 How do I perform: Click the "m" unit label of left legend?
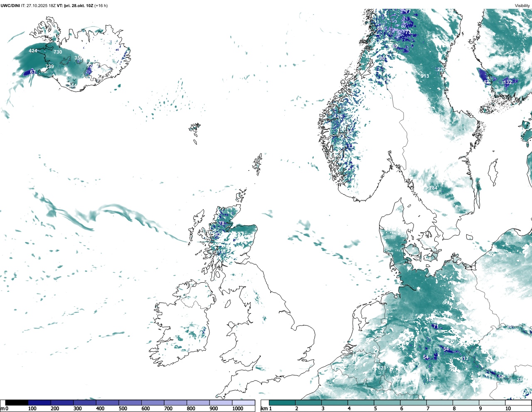coord(2,409)
